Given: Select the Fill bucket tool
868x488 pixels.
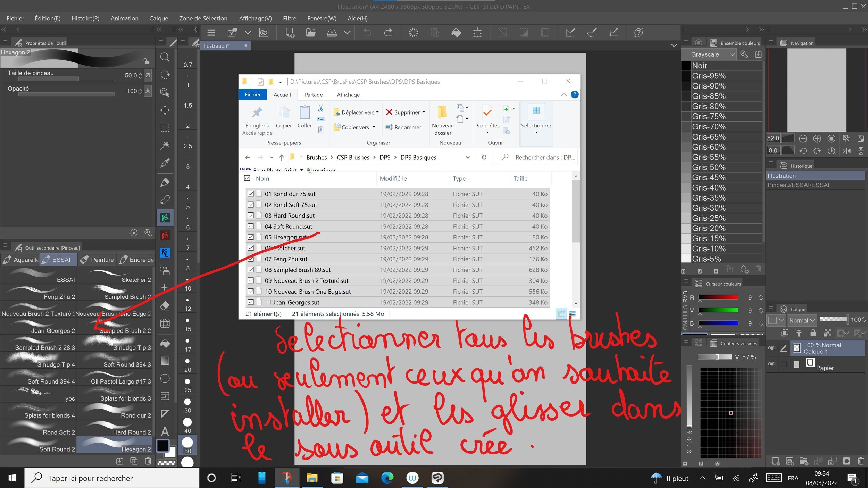Looking at the screenshot, I should tap(165, 343).
